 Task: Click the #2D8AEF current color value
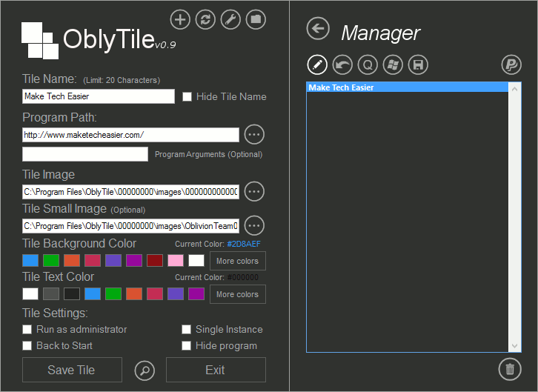[244, 244]
